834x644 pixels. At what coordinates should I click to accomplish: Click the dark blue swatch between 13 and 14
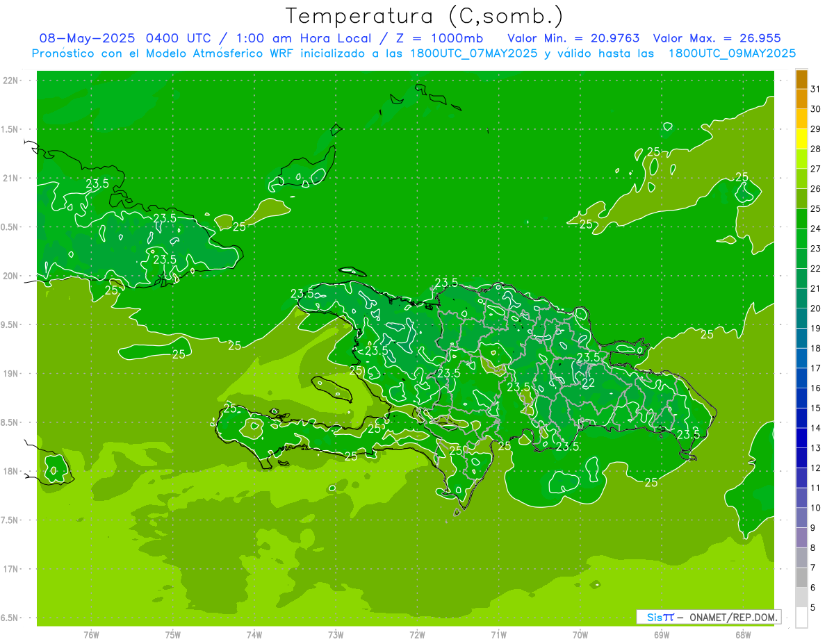[801, 438]
